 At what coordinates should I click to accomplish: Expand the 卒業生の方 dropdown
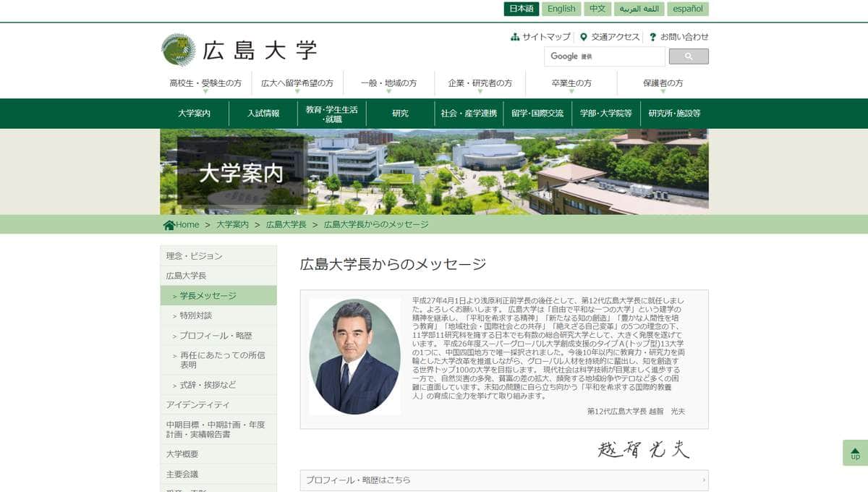tap(571, 84)
